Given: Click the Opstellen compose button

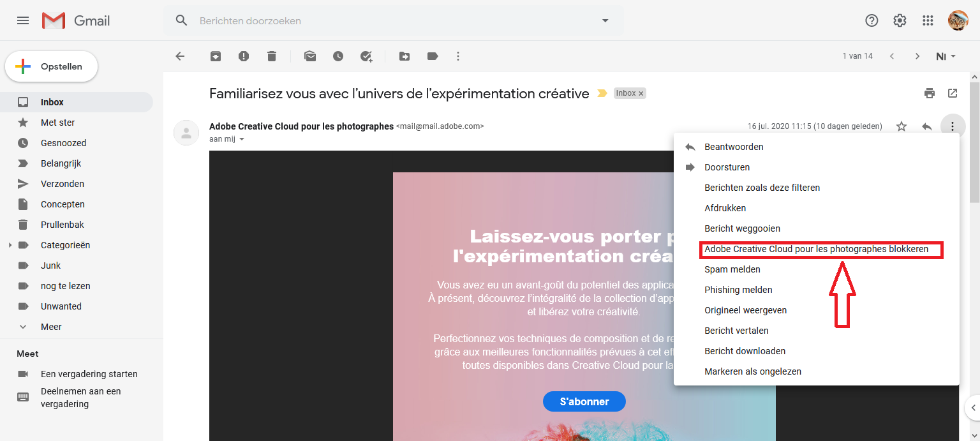Looking at the screenshot, I should tap(52, 66).
